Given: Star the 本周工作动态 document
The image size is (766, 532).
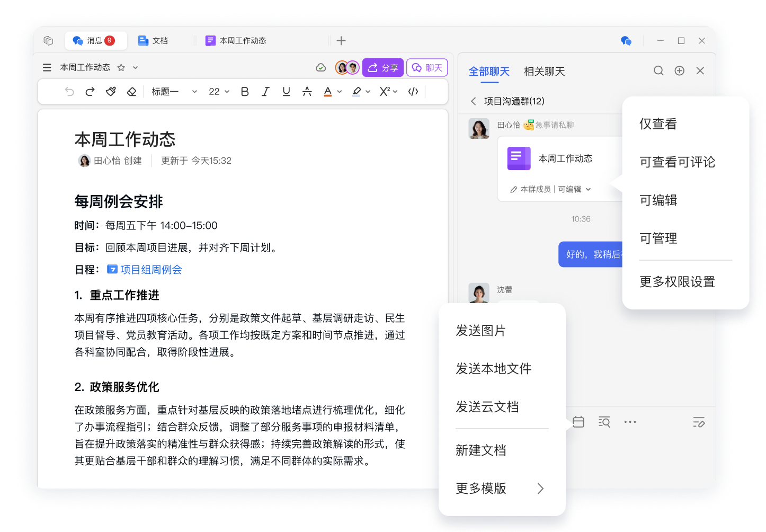Looking at the screenshot, I should 121,68.
